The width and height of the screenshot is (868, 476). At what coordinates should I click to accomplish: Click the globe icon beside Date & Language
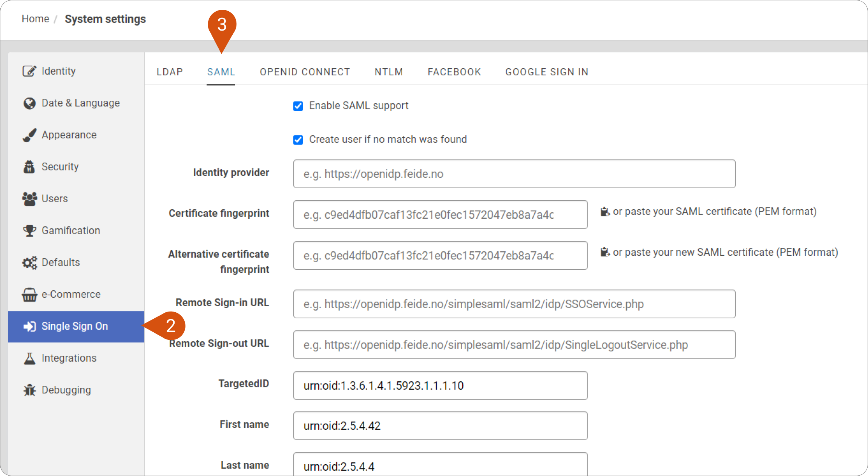(29, 103)
